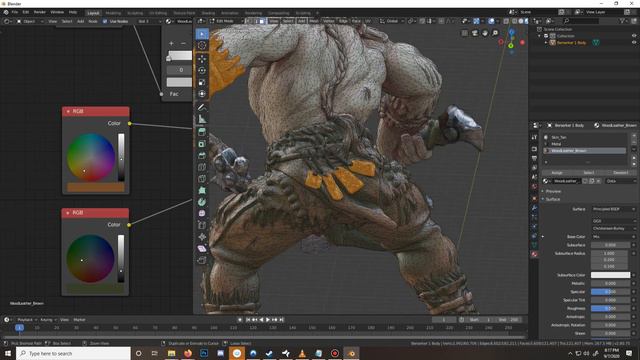Image resolution: width=640 pixels, height=360 pixels.
Task: Activate the Shrink/Fatten tool
Action: tap(202, 237)
